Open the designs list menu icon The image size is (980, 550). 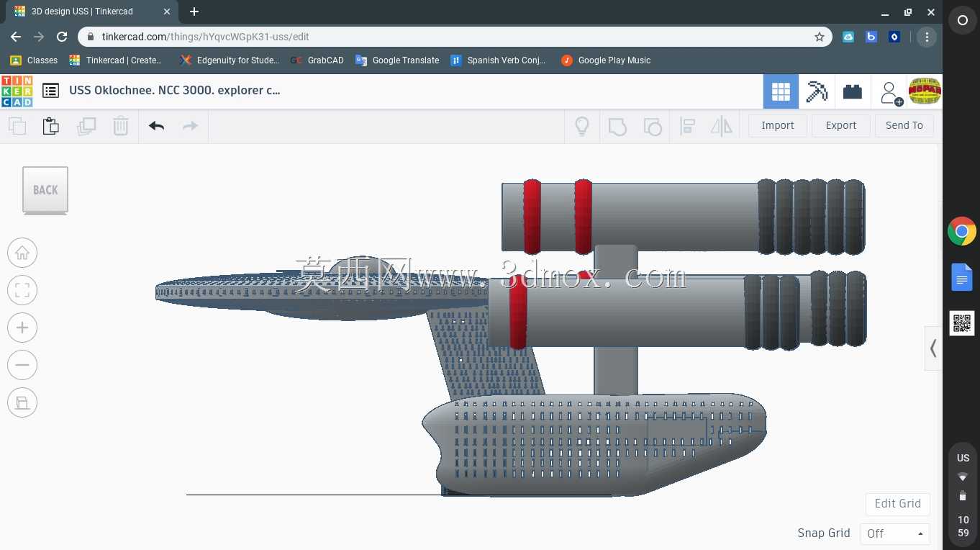(x=50, y=91)
